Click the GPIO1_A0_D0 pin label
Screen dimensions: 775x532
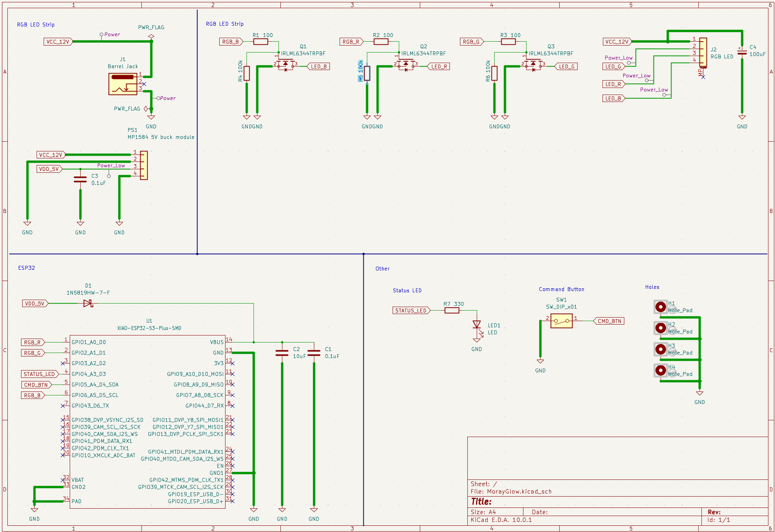[89, 342]
